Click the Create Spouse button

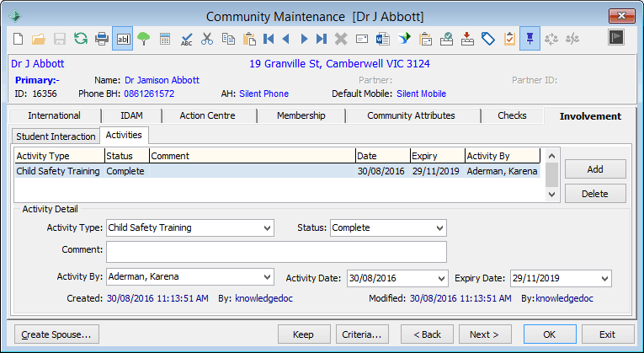click(x=56, y=334)
